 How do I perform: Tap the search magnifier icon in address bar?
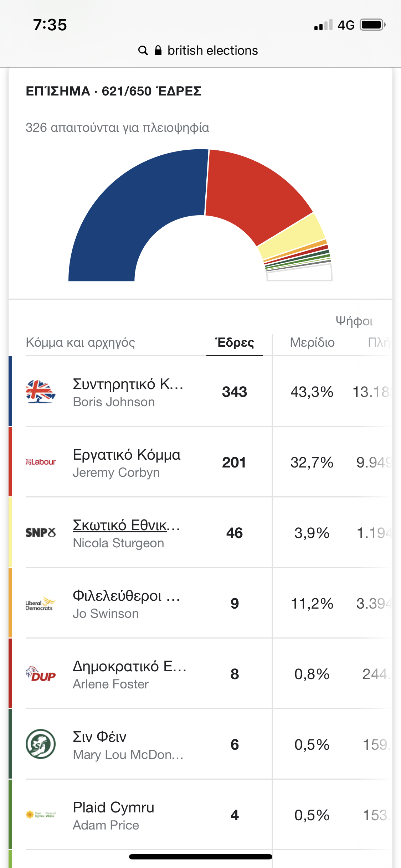pos(143,51)
